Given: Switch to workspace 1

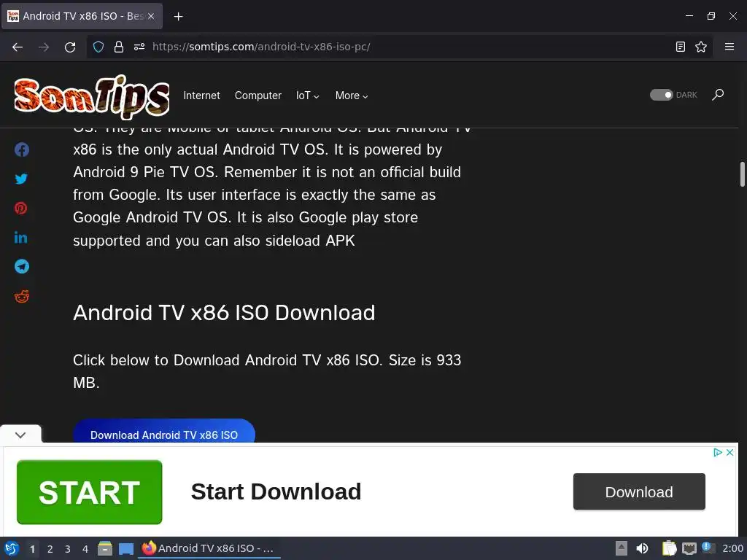Looking at the screenshot, I should (32, 549).
